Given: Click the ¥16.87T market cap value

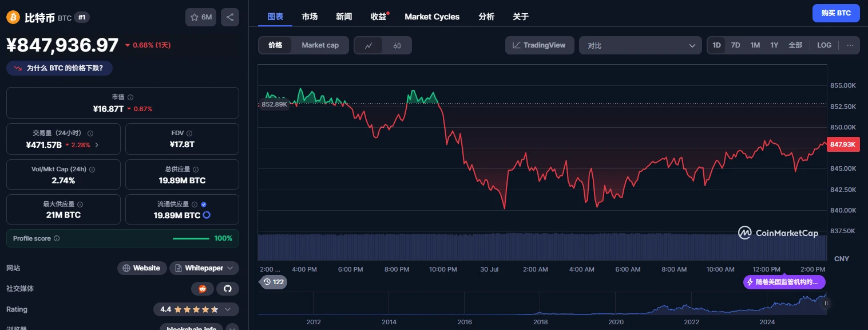Looking at the screenshot, I should point(108,109).
